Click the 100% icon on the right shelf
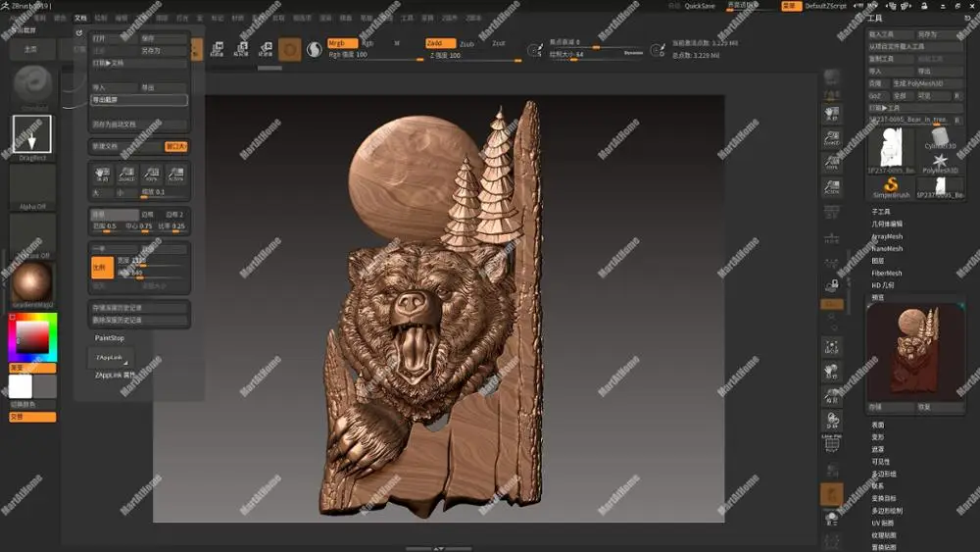The width and height of the screenshot is (980, 552). (832, 163)
